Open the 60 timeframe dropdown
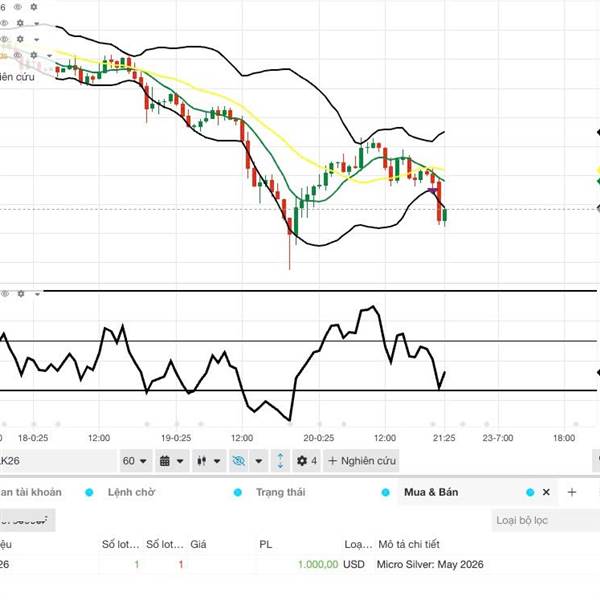Viewport: 600px width, 600px height. tap(134, 461)
